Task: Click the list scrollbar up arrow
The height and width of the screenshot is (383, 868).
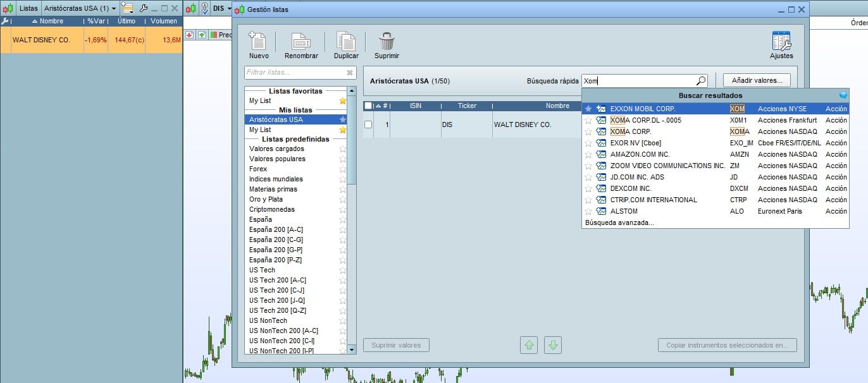Action: click(352, 91)
